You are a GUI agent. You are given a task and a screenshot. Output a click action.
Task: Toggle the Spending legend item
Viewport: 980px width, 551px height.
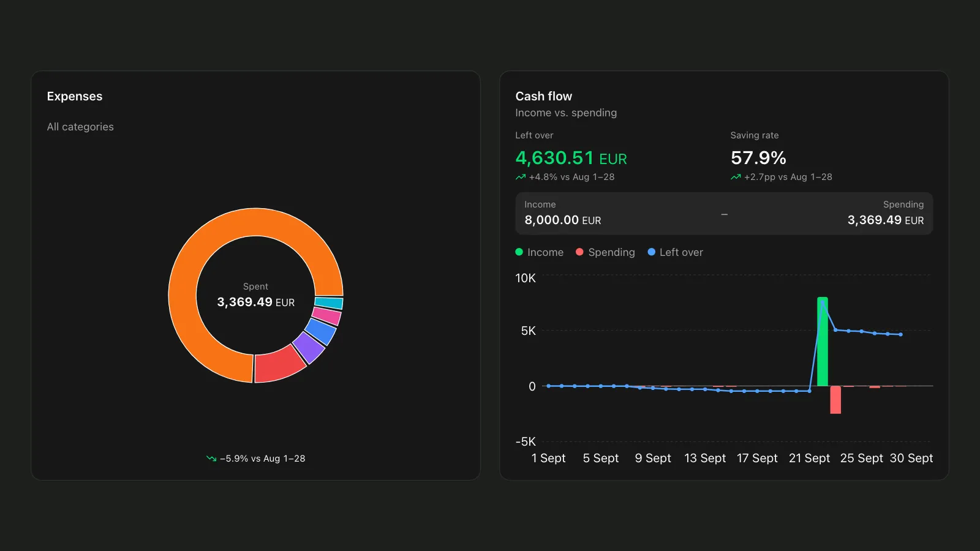pyautogui.click(x=605, y=252)
